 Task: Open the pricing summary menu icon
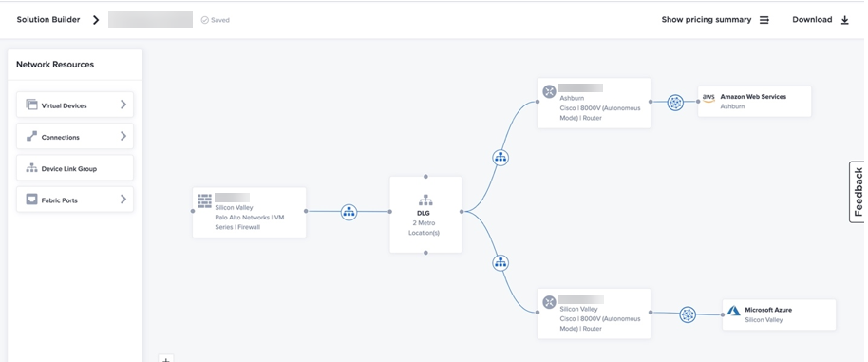[764, 20]
